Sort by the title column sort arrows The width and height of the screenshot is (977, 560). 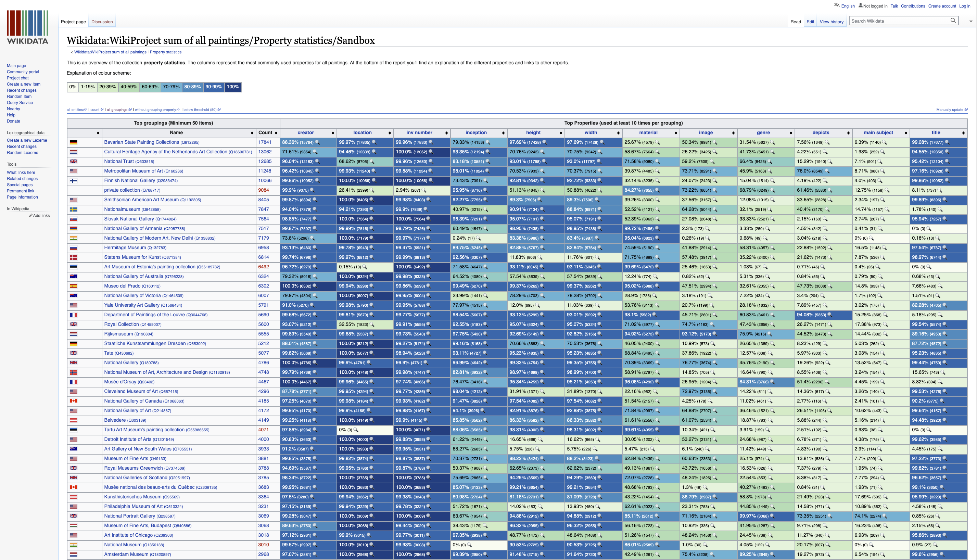963,133
